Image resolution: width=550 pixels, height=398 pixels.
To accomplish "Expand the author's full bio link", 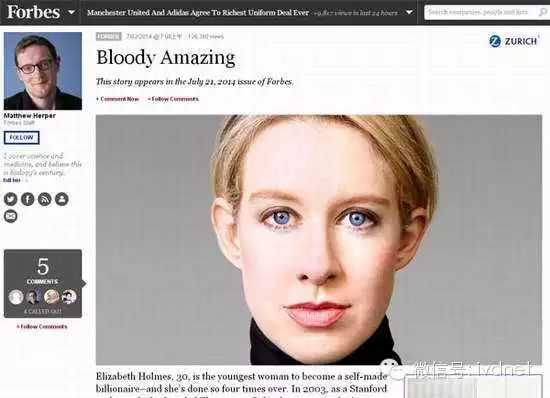I will pyautogui.click(x=12, y=180).
